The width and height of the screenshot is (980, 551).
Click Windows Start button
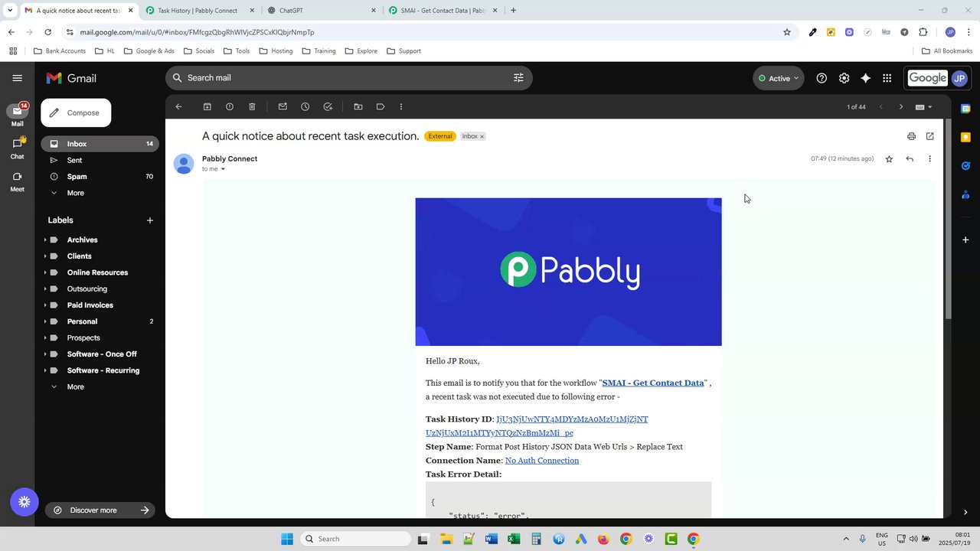[x=287, y=539]
